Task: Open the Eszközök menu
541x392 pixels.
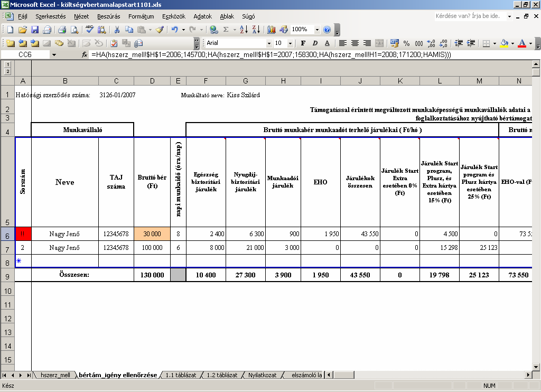Action: 173,16
